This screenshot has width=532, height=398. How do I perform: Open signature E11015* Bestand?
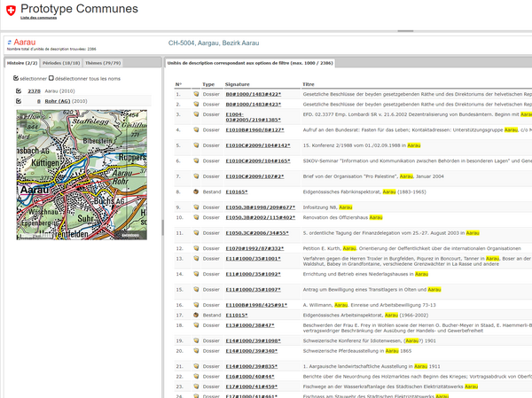[237, 316]
